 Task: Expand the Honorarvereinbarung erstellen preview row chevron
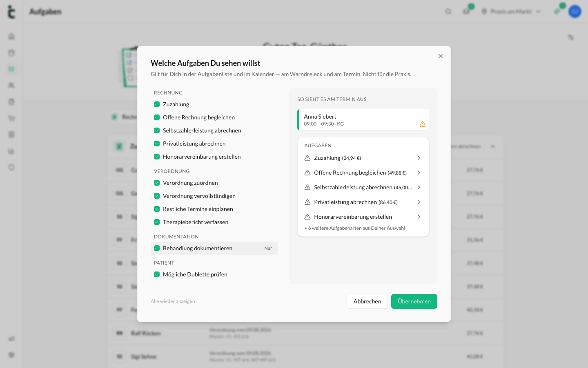(x=419, y=217)
